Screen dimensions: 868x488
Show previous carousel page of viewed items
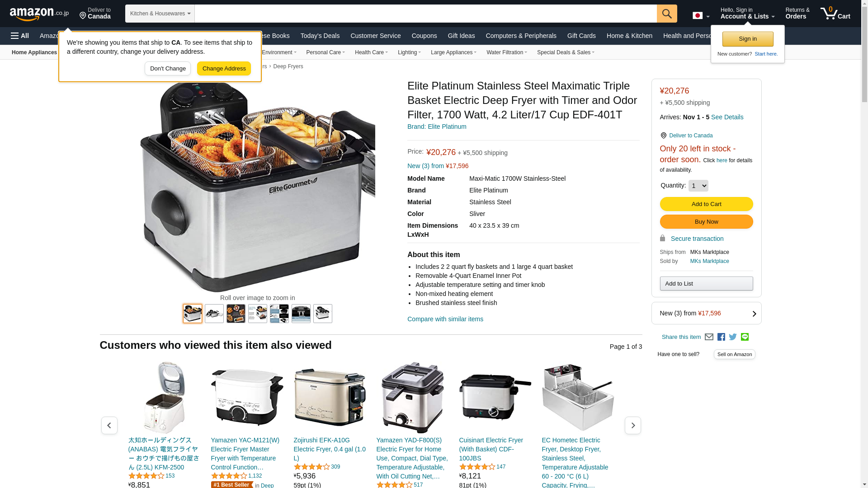(x=109, y=426)
